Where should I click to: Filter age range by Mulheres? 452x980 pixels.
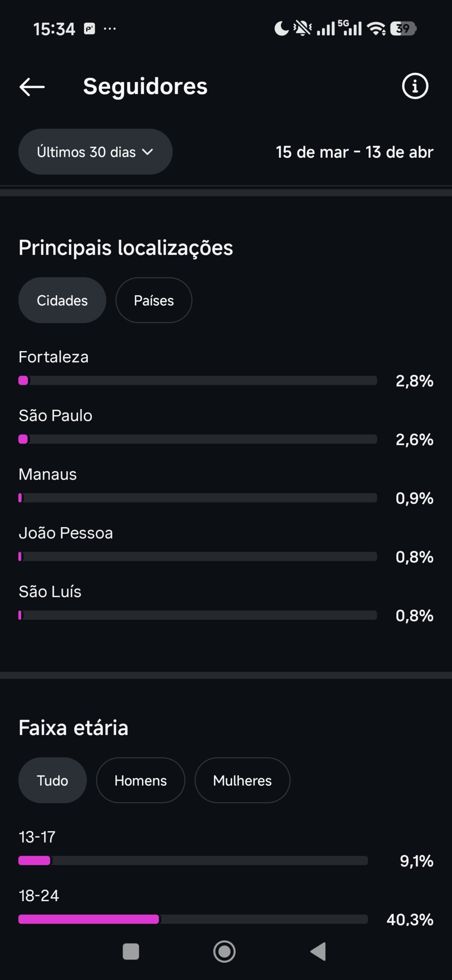click(242, 781)
